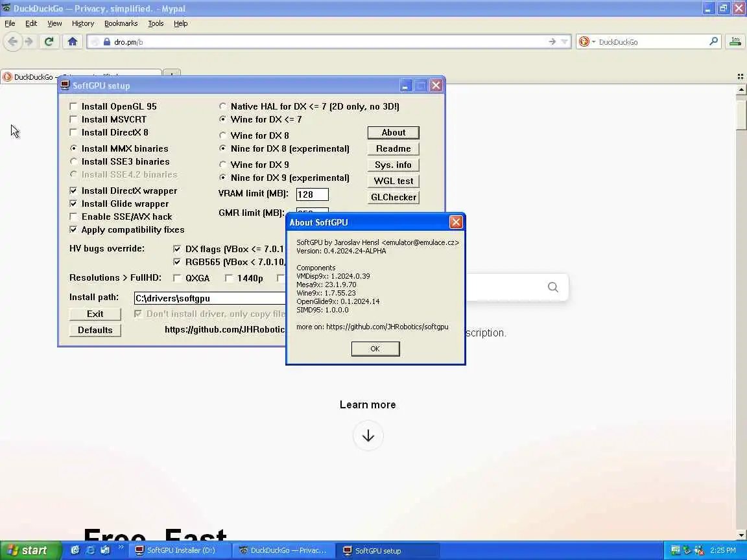The image size is (747, 560).
Task: Select Wine for DX 8
Action: point(222,135)
